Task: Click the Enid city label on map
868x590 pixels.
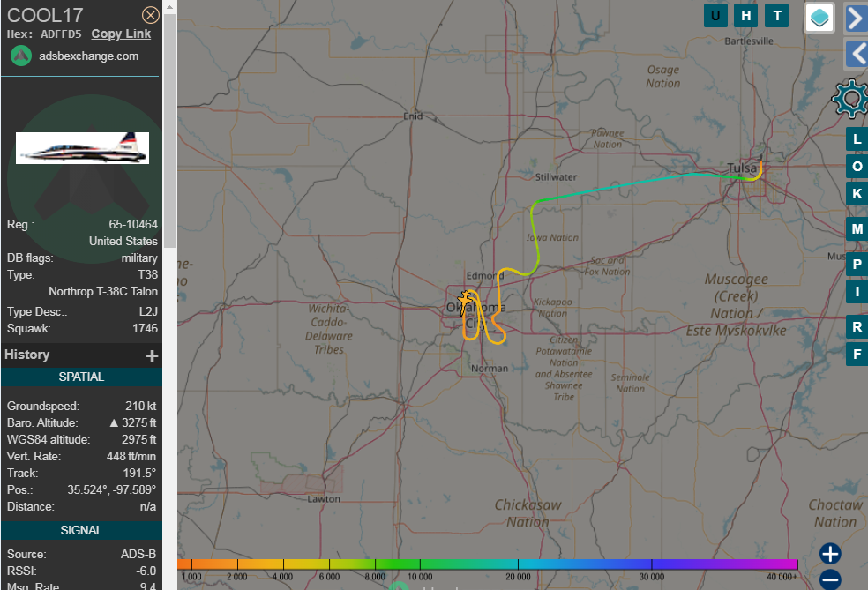Action: click(x=413, y=116)
